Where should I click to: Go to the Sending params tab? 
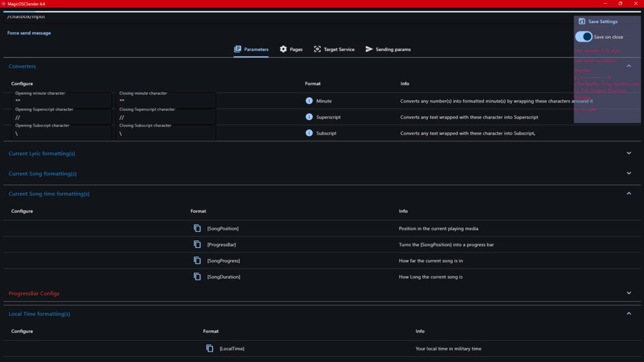388,49
